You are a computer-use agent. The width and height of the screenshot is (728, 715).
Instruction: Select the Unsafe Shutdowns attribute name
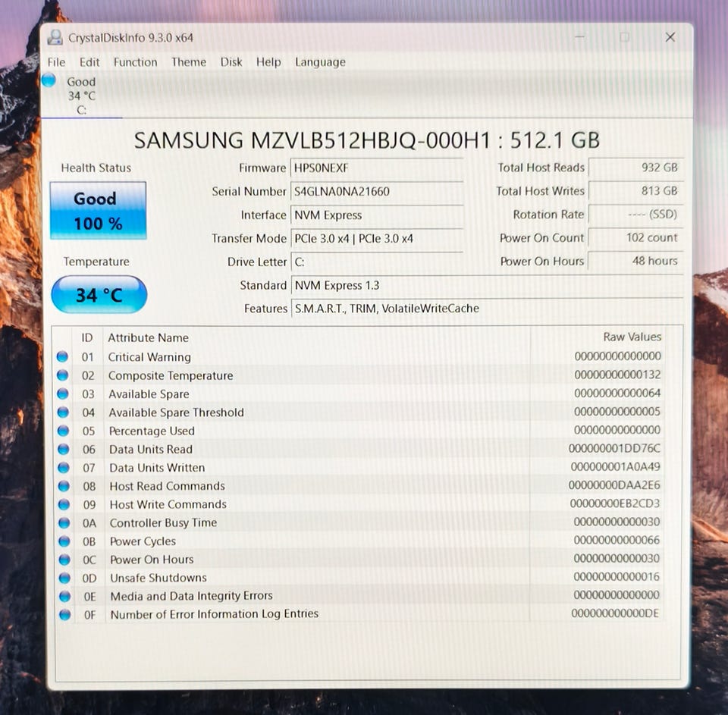click(x=158, y=578)
